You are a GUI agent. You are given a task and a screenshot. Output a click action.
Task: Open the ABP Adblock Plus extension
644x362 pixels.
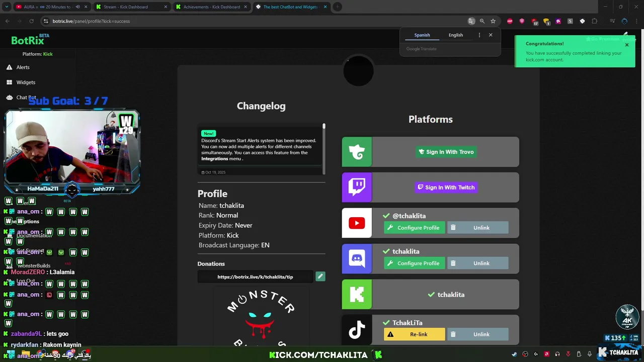[510, 21]
